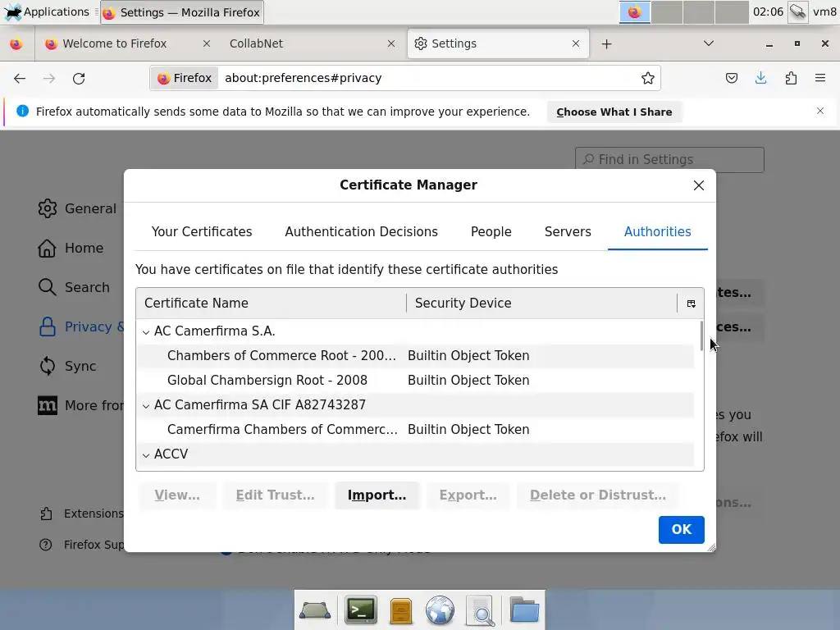The width and height of the screenshot is (840, 630).
Task: Sort by the Certificate Name column header
Action: point(271,304)
